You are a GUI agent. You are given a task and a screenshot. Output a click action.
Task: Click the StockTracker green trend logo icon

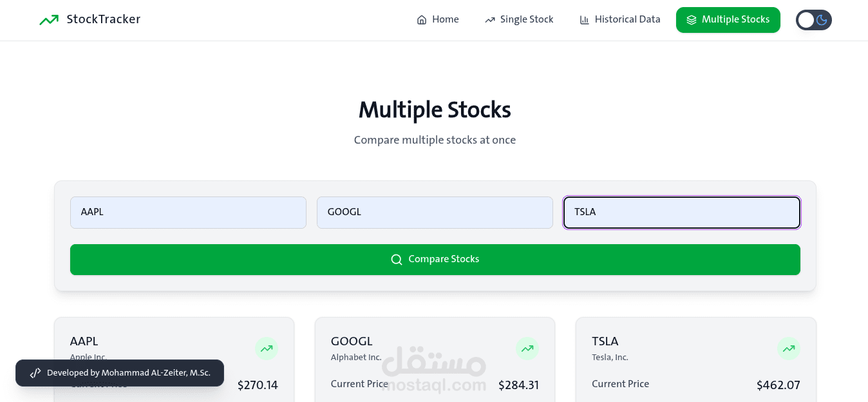(49, 20)
